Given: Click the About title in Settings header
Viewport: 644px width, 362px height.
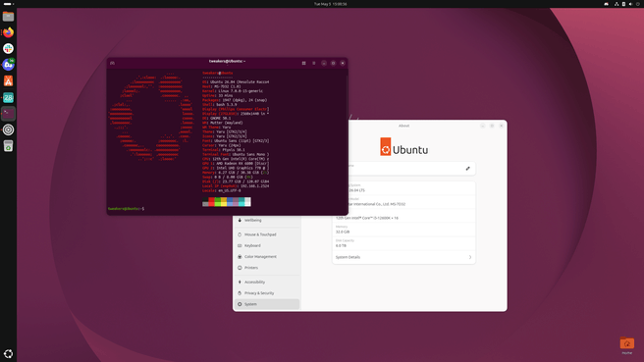Looking at the screenshot, I should [x=403, y=126].
